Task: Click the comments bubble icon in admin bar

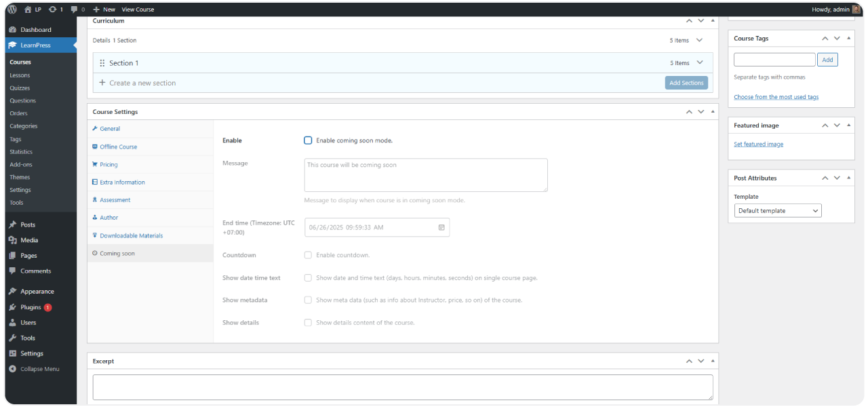Action: coord(74,9)
